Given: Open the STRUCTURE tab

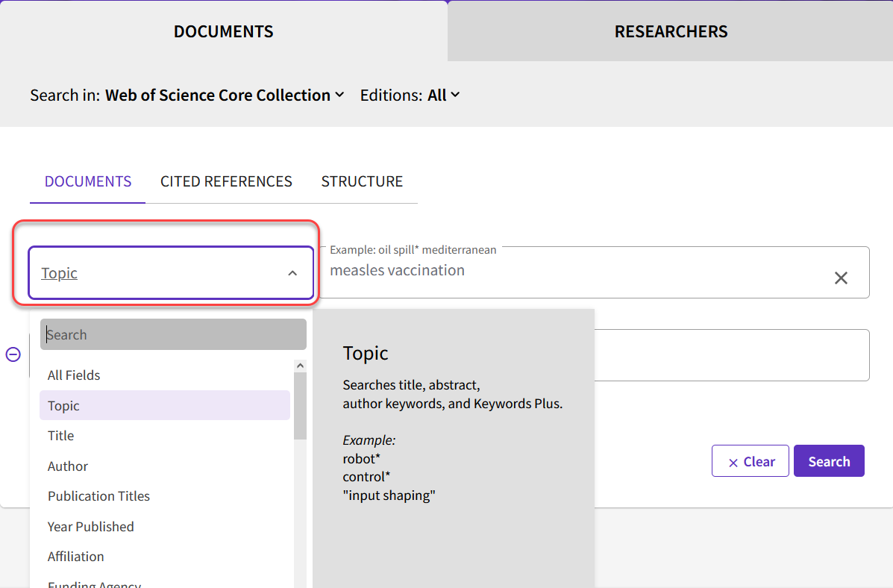Looking at the screenshot, I should tap(362, 182).
